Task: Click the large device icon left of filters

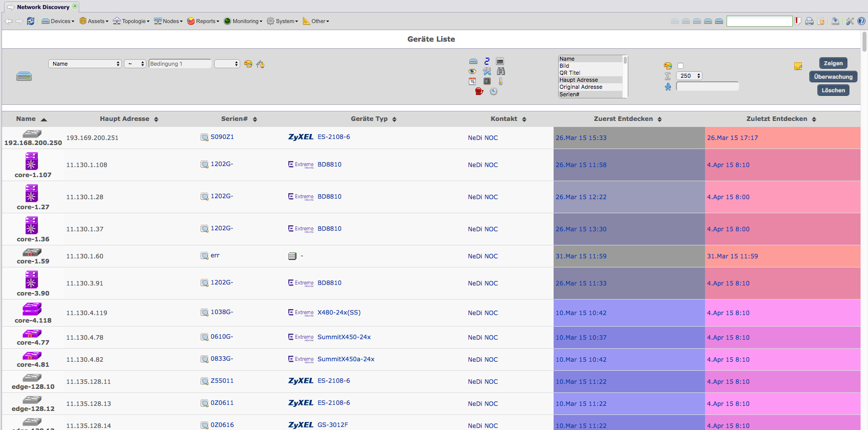Action: 24,76
